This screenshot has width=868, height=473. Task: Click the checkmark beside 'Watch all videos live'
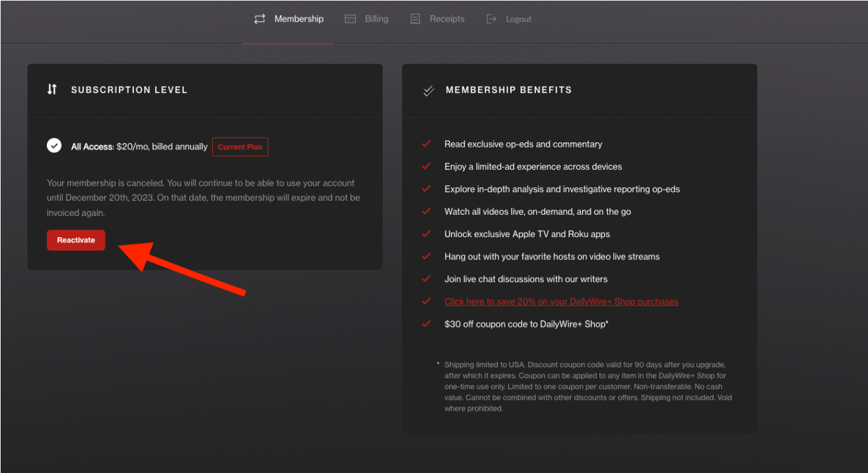(426, 212)
